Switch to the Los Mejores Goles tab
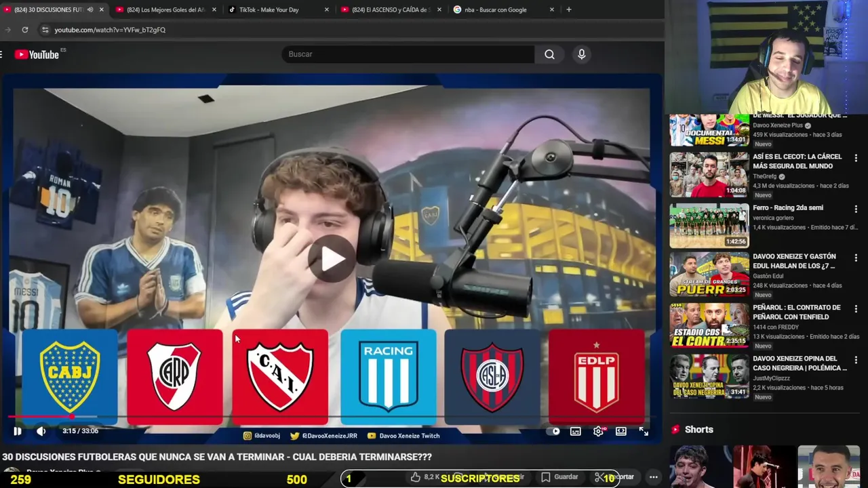868x488 pixels. pyautogui.click(x=165, y=9)
